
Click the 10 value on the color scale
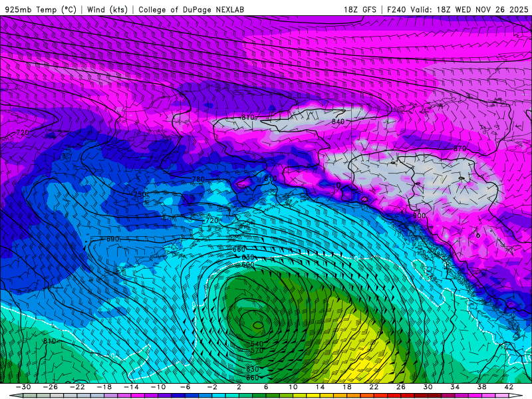293,387
